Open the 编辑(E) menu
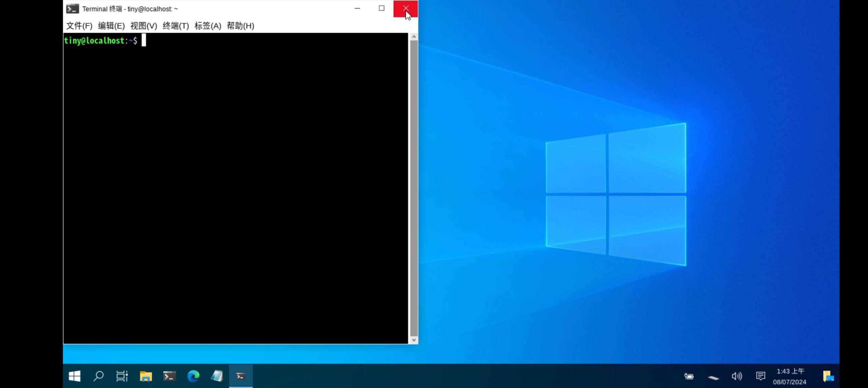 click(x=111, y=26)
